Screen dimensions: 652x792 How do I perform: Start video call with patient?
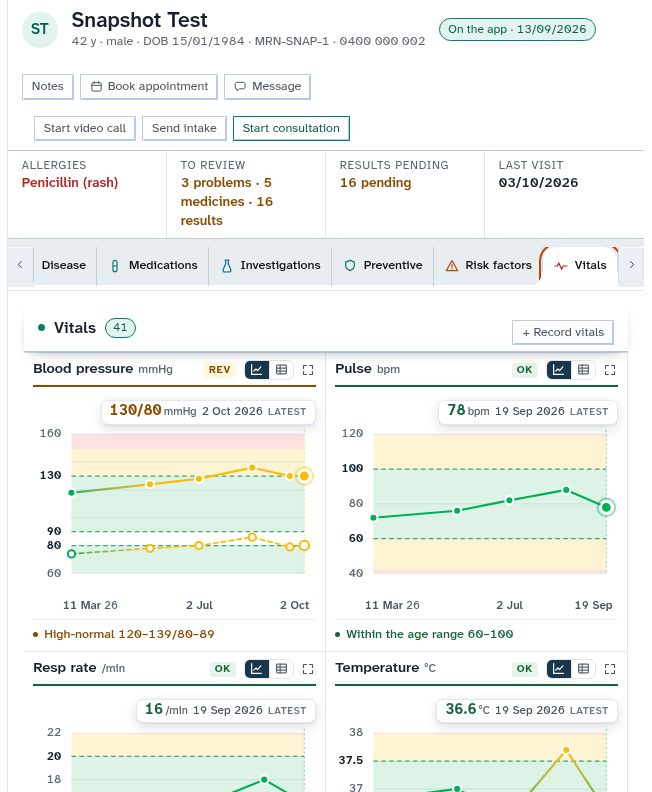[x=85, y=128]
